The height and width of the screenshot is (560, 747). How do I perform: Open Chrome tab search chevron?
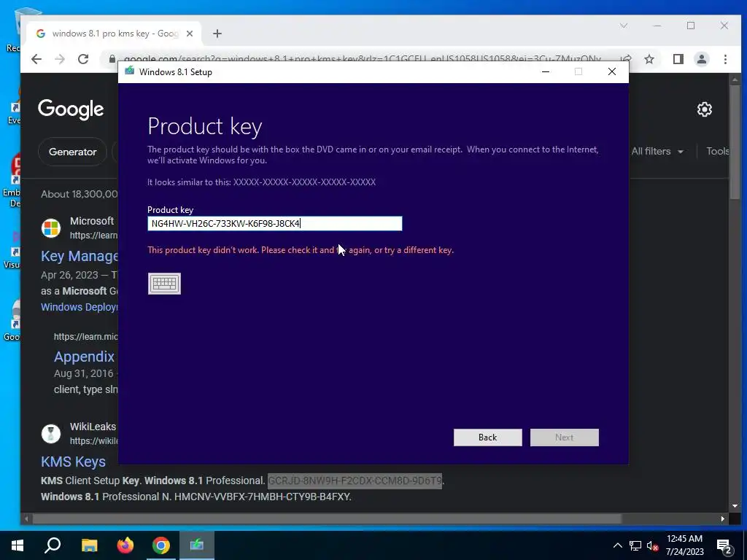pos(623,26)
